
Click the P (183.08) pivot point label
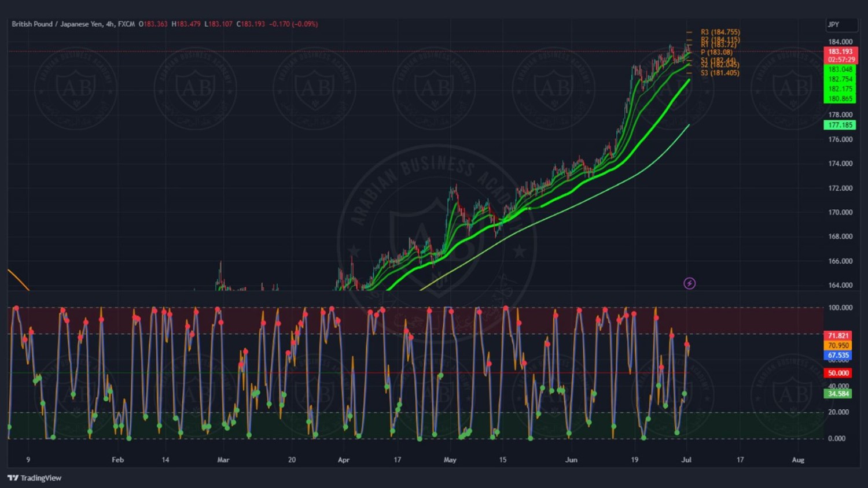pos(716,52)
